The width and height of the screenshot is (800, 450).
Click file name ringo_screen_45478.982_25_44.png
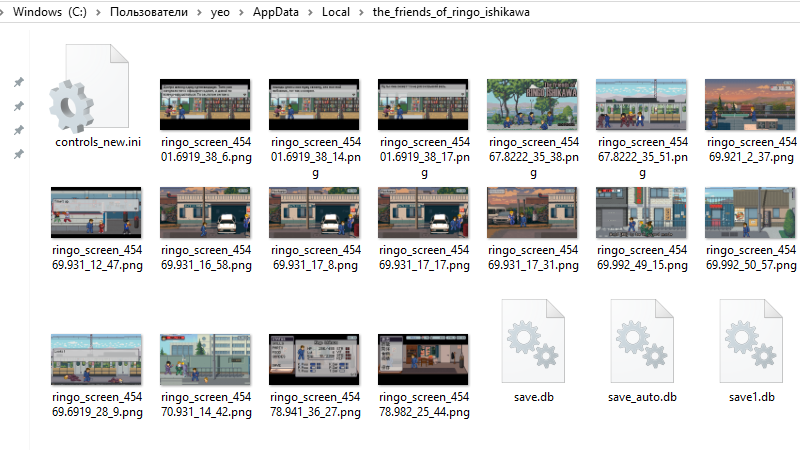[424, 405]
